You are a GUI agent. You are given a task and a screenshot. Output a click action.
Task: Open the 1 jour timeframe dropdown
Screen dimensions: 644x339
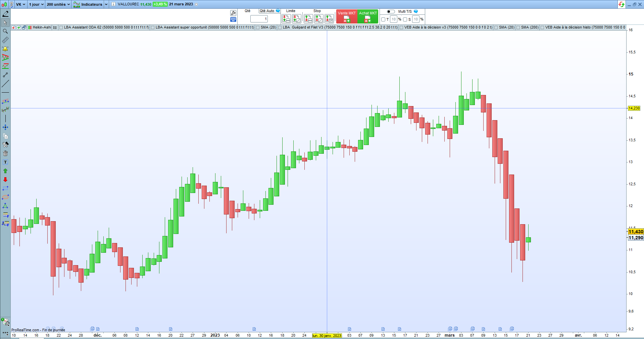pos(36,4)
